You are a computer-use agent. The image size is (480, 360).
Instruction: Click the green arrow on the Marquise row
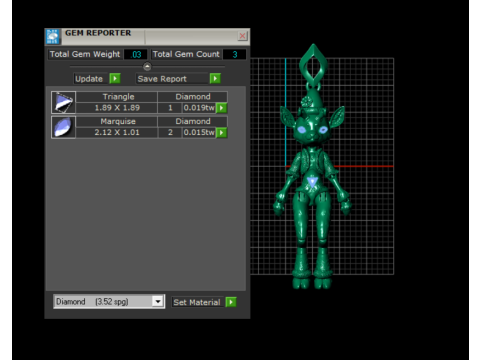(x=221, y=132)
